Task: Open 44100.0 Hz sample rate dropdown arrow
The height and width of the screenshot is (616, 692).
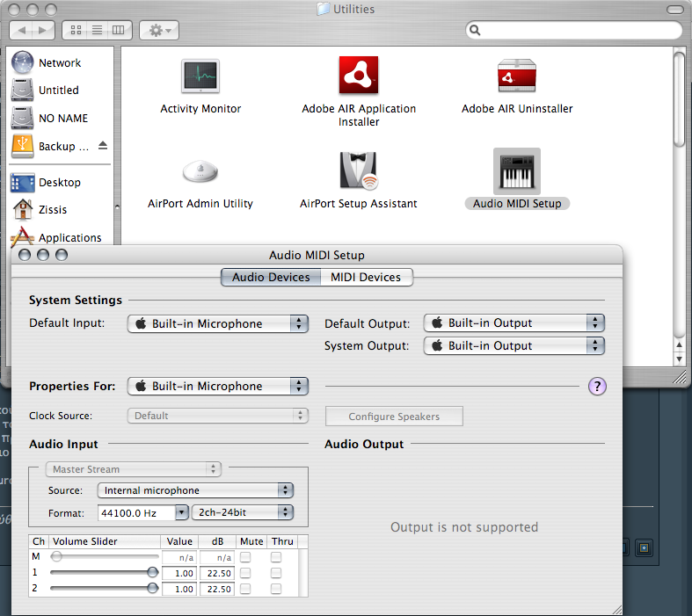Action: pyautogui.click(x=181, y=512)
